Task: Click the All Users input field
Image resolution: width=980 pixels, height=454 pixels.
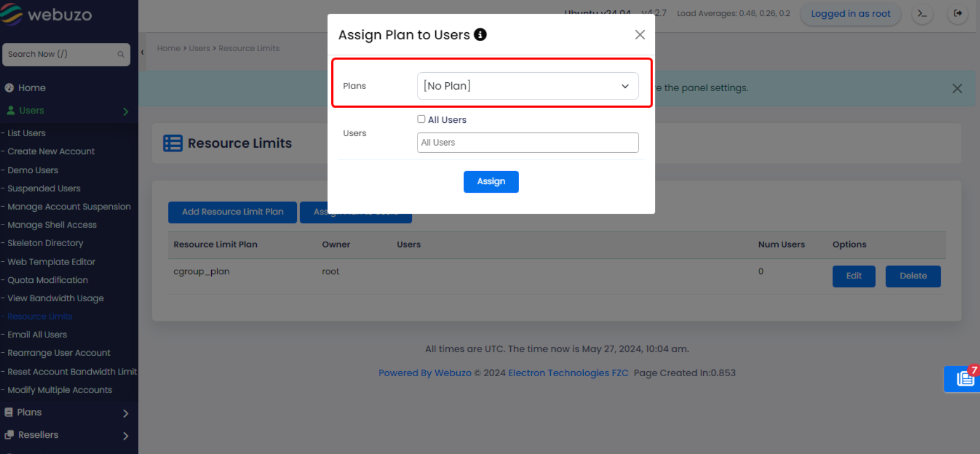Action: (527, 143)
